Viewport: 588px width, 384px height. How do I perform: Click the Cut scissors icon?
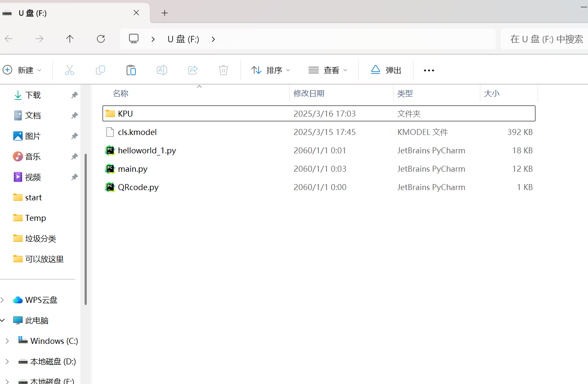70,70
